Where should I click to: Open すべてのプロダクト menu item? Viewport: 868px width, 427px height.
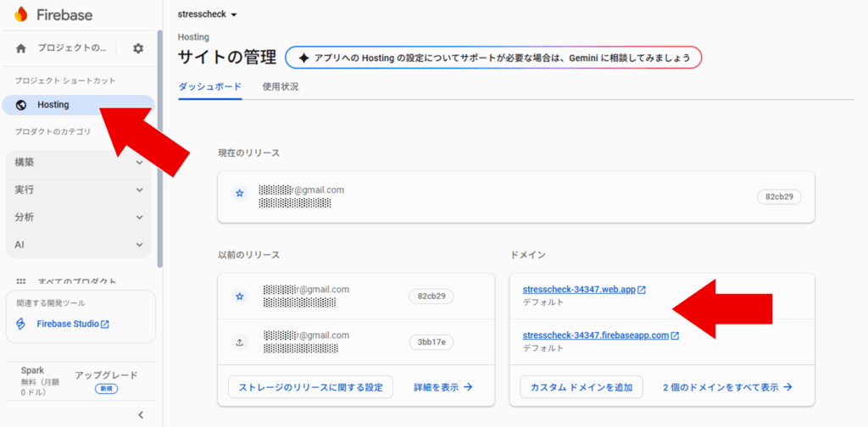click(x=77, y=281)
